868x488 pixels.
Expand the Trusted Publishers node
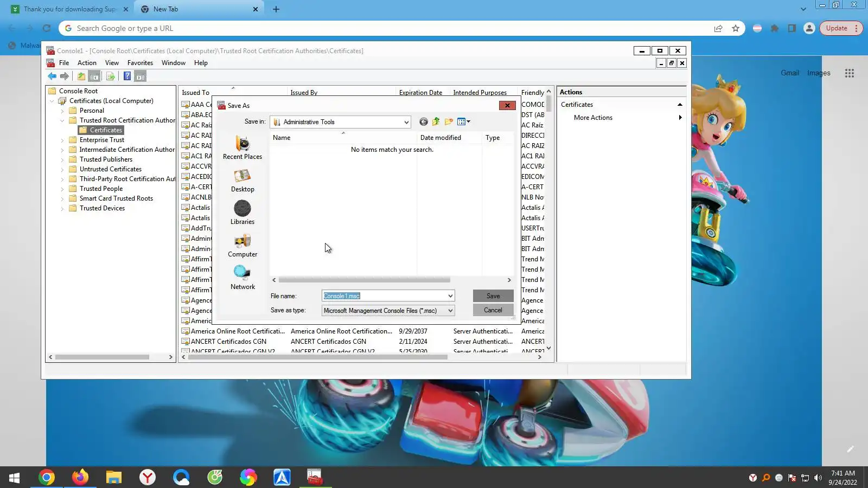click(62, 159)
